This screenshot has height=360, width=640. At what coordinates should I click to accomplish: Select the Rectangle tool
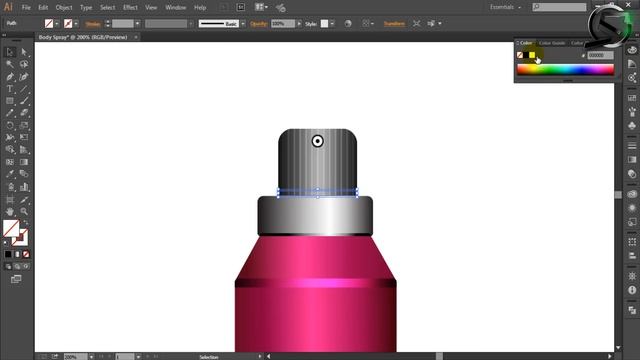click(10, 101)
